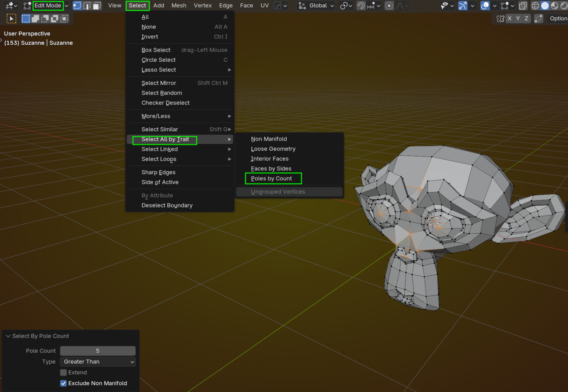
Task: Open the Mesh menu
Action: coord(179,6)
